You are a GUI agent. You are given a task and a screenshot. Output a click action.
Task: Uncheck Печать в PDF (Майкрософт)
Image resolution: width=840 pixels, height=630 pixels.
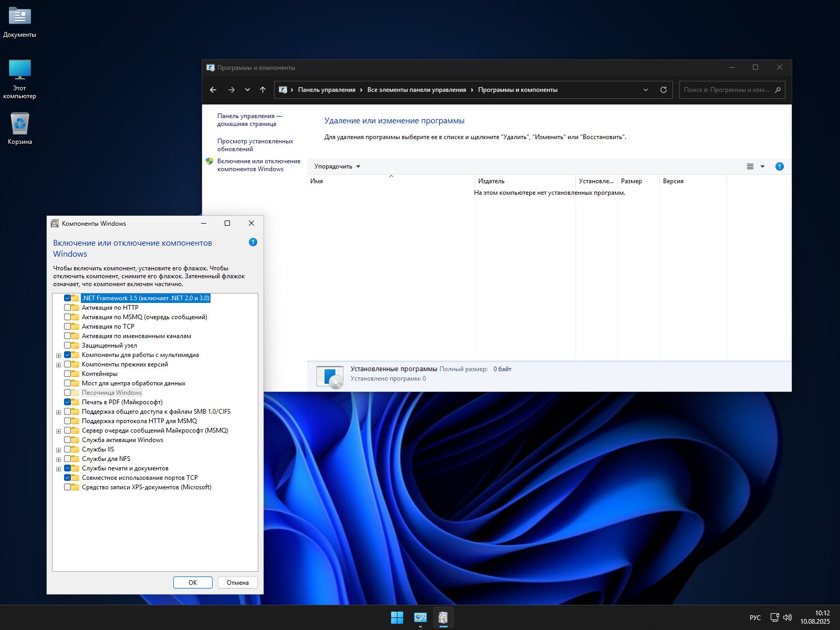click(67, 402)
